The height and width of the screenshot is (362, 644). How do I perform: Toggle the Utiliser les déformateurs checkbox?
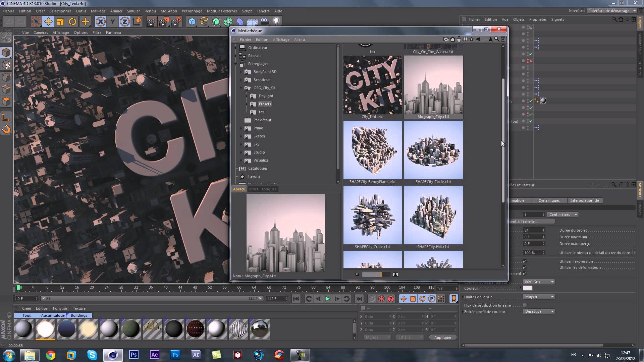pyautogui.click(x=525, y=267)
